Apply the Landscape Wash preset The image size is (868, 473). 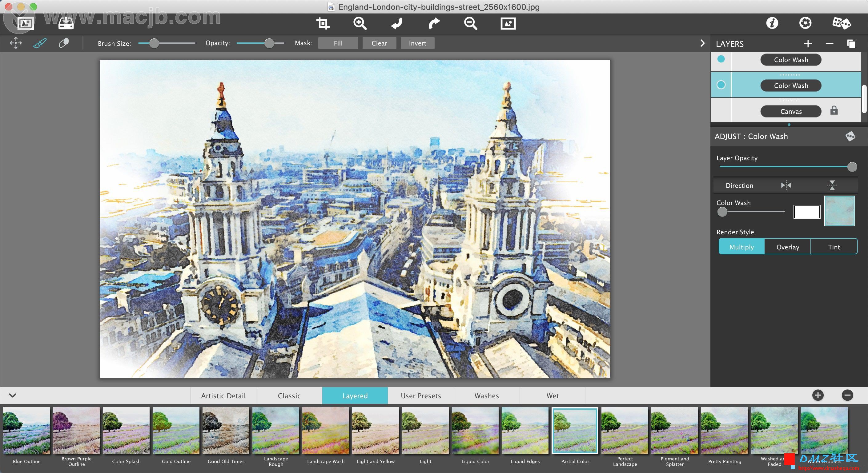326,431
